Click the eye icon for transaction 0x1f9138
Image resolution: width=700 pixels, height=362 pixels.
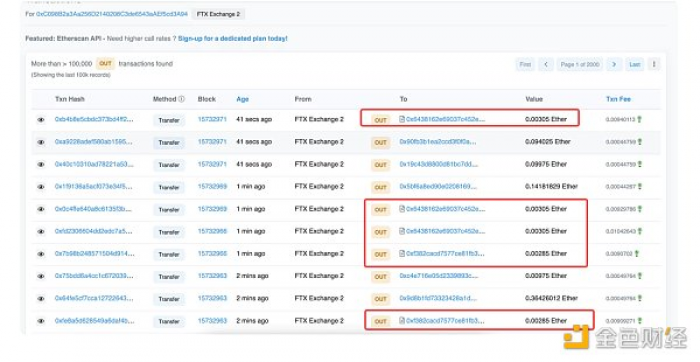point(41,187)
